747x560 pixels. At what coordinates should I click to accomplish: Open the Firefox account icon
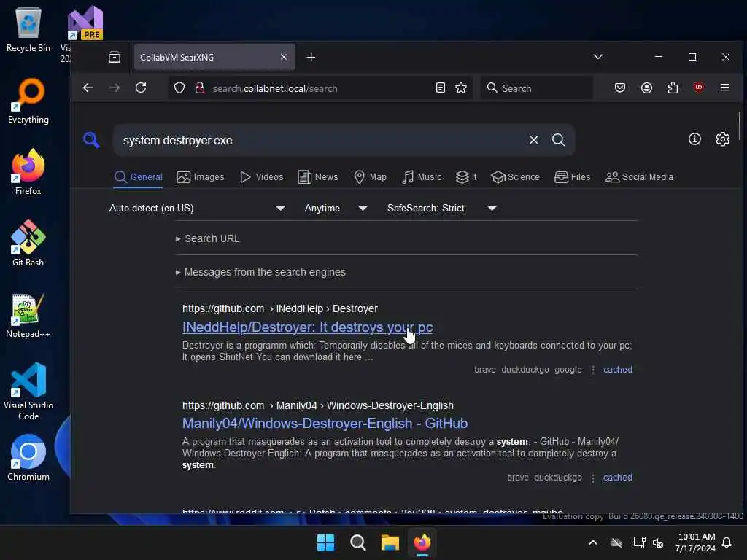point(646,87)
